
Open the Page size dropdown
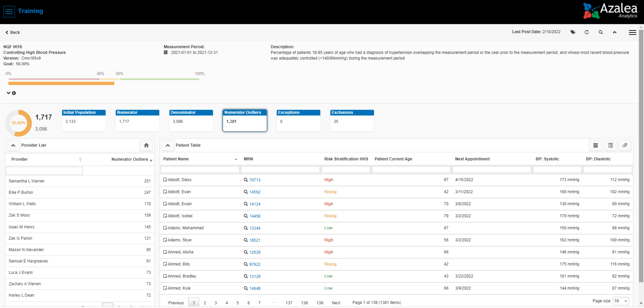[x=621, y=301]
